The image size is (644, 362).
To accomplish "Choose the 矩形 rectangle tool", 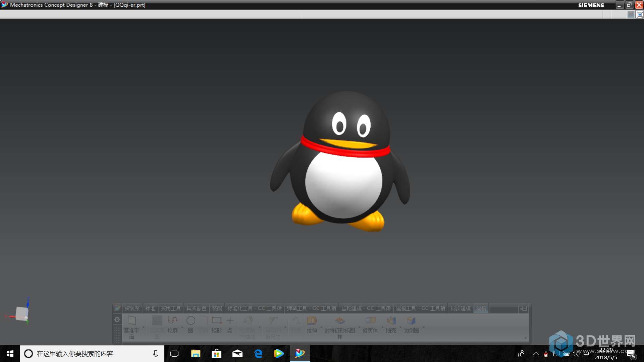I will 217,324.
